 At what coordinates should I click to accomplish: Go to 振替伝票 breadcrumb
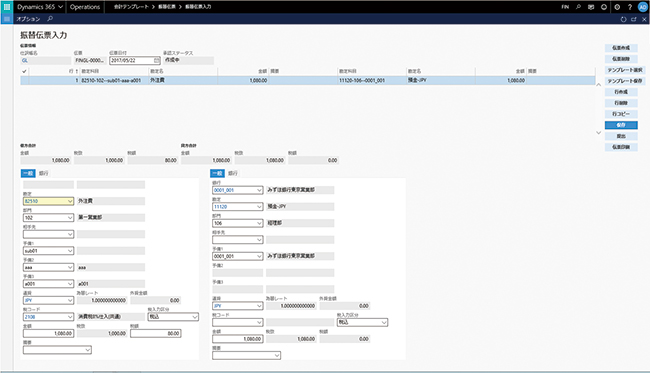[167, 7]
